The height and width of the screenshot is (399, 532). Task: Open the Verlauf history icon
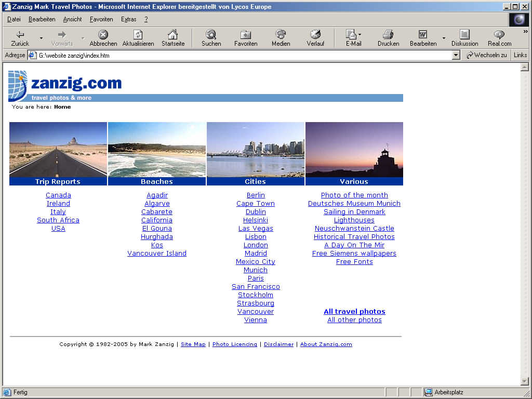[x=315, y=35]
